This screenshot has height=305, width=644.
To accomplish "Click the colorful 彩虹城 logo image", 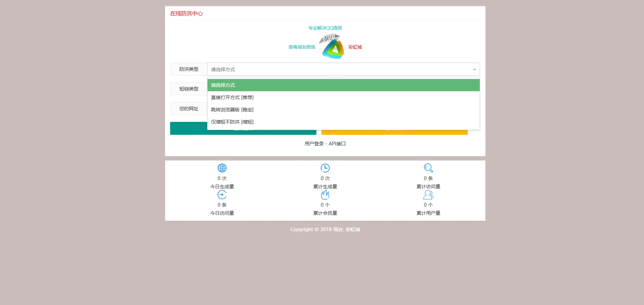I will pyautogui.click(x=332, y=47).
